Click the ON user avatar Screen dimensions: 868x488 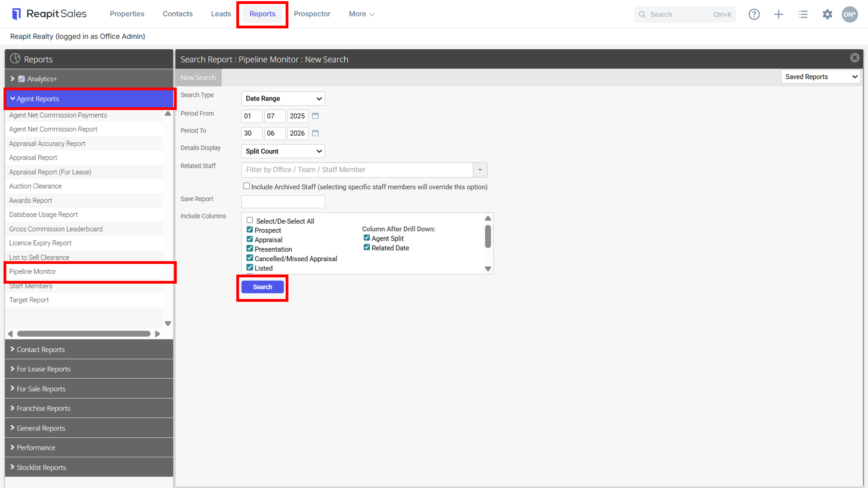coord(849,14)
